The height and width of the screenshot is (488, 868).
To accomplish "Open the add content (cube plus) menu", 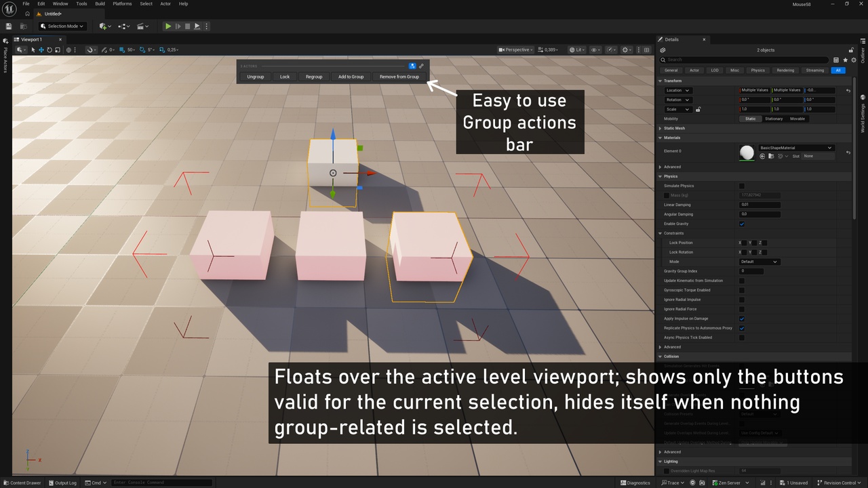I will pos(105,26).
